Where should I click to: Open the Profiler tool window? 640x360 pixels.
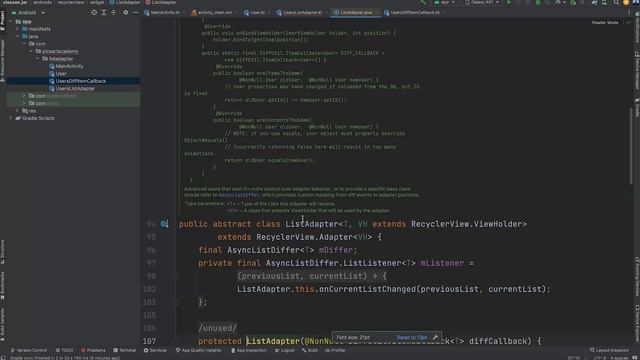point(336,350)
